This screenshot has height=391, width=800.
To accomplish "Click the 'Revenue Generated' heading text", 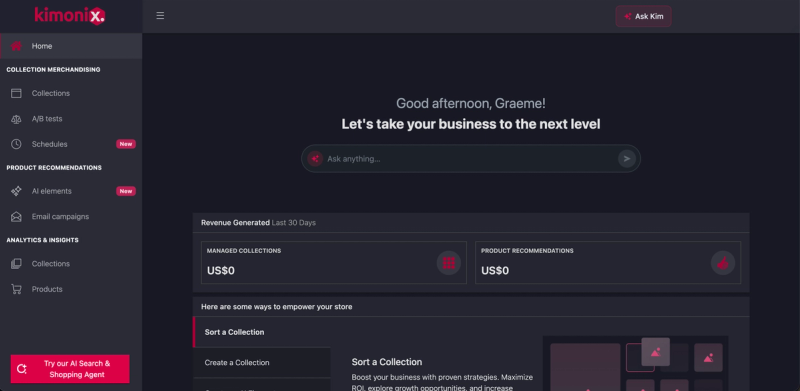I will (235, 223).
